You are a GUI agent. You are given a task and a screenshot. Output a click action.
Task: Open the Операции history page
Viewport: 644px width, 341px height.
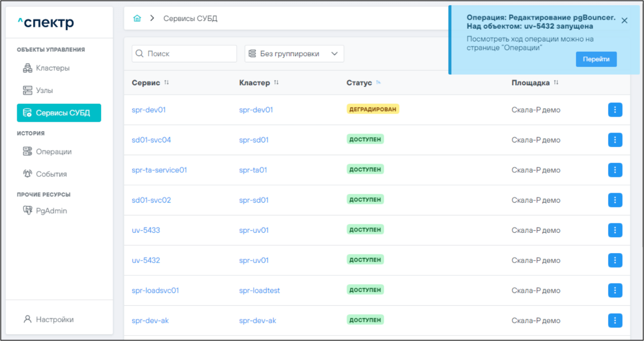pyautogui.click(x=53, y=151)
